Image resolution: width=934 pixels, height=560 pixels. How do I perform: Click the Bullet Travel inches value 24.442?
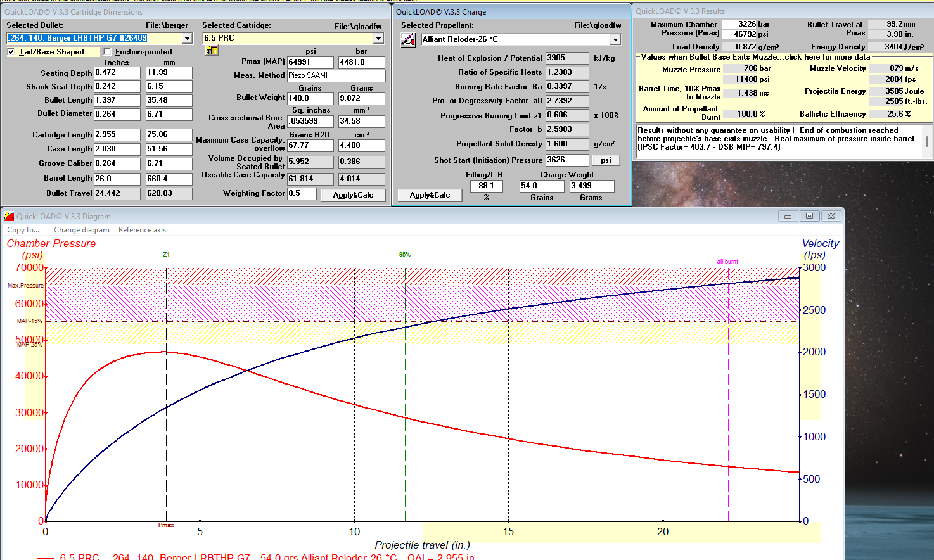117,193
